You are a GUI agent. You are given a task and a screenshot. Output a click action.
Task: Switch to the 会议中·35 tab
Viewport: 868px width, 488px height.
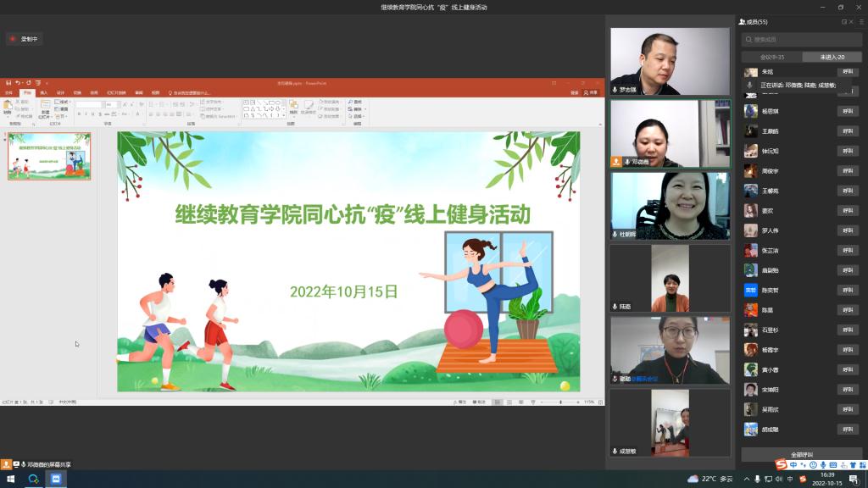pyautogui.click(x=771, y=57)
